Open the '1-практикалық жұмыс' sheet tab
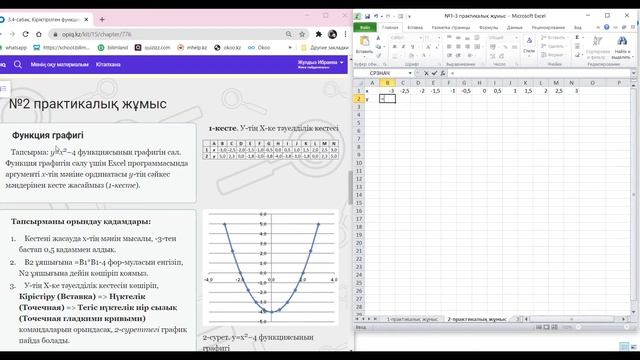The width and height of the screenshot is (640, 360). (x=412, y=319)
